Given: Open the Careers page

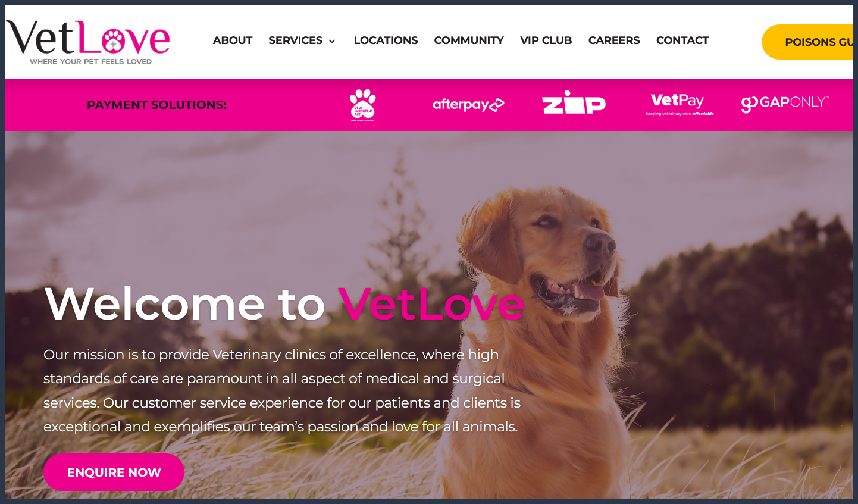Looking at the screenshot, I should [614, 40].
